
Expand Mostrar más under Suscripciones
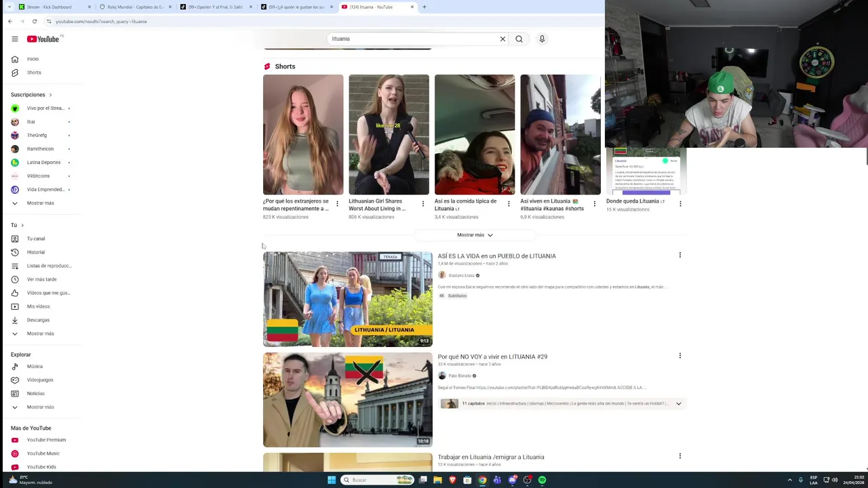click(x=41, y=203)
